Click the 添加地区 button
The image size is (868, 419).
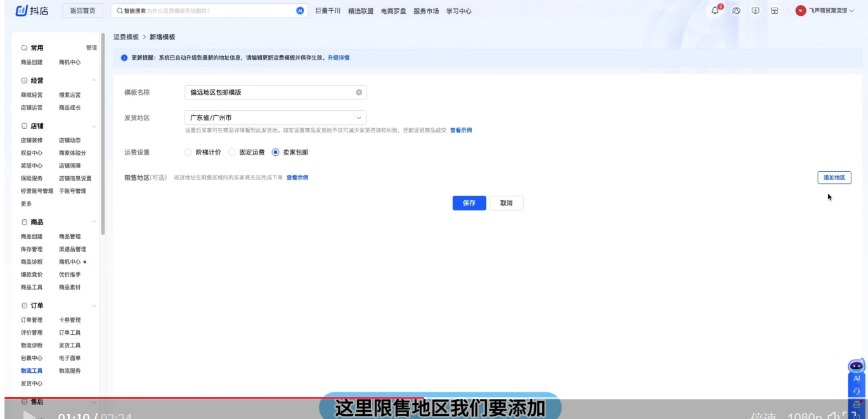coord(834,177)
